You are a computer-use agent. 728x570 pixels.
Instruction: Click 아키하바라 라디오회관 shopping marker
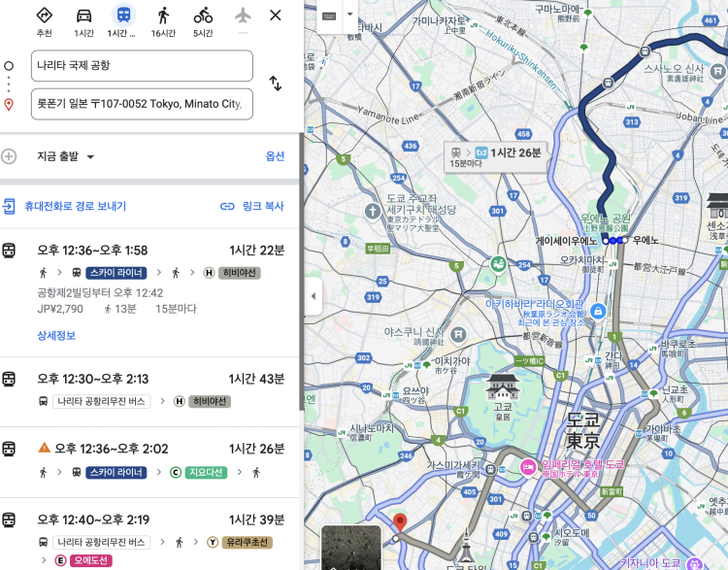[598, 311]
